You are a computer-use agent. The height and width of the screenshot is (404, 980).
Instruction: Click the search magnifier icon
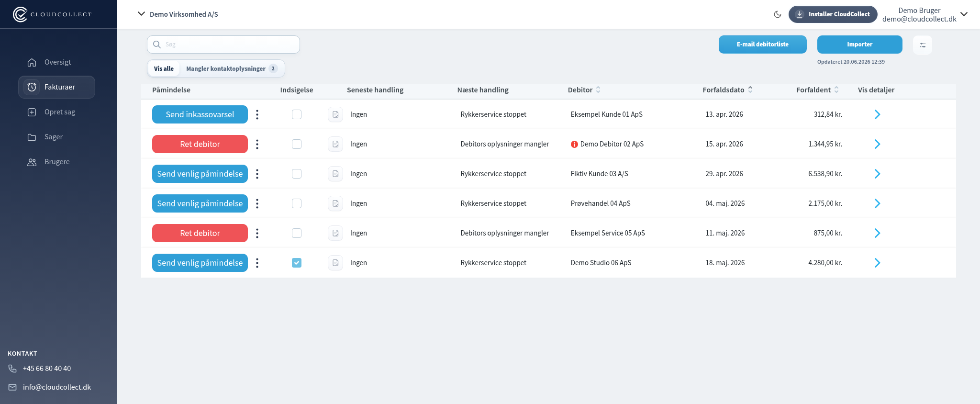pos(157,45)
